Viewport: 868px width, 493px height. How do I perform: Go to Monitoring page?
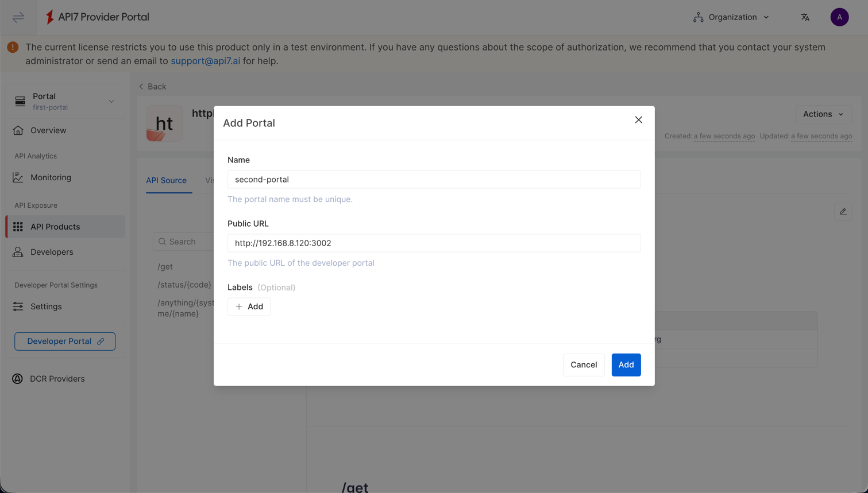51,177
